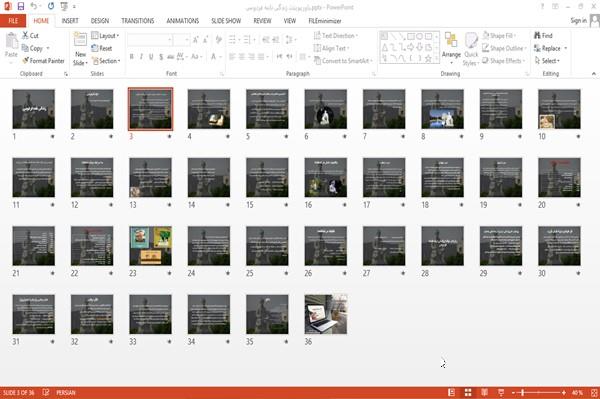600x399 pixels.
Task: Open the Layout dropdown
Action: click(x=105, y=36)
